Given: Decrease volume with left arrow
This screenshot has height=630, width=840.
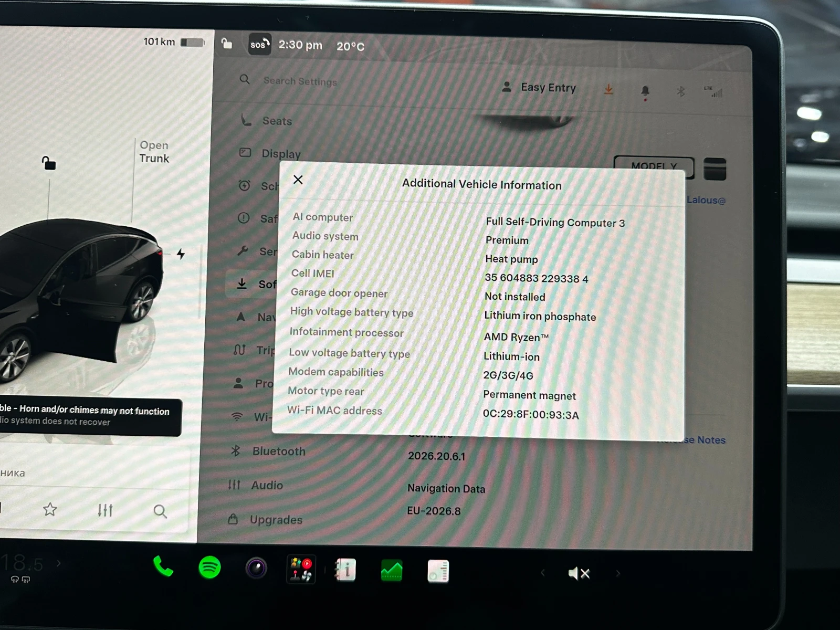Looking at the screenshot, I should [x=543, y=573].
